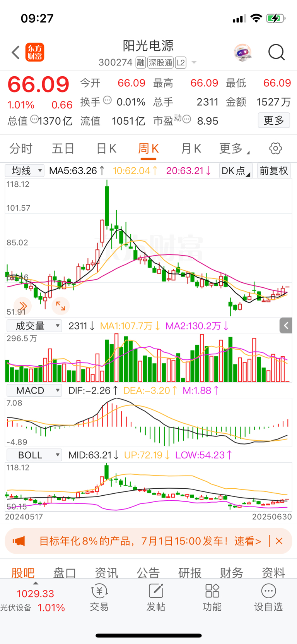Switch to 月K chart tab
Image resolution: width=297 pixels, height=644 pixels.
pos(191,148)
